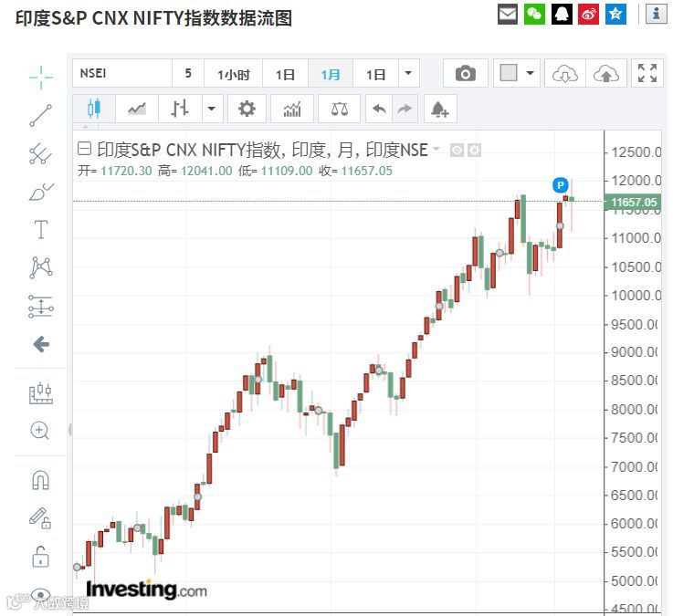Click current price label 11657.05
673x616 pixels.
click(633, 202)
